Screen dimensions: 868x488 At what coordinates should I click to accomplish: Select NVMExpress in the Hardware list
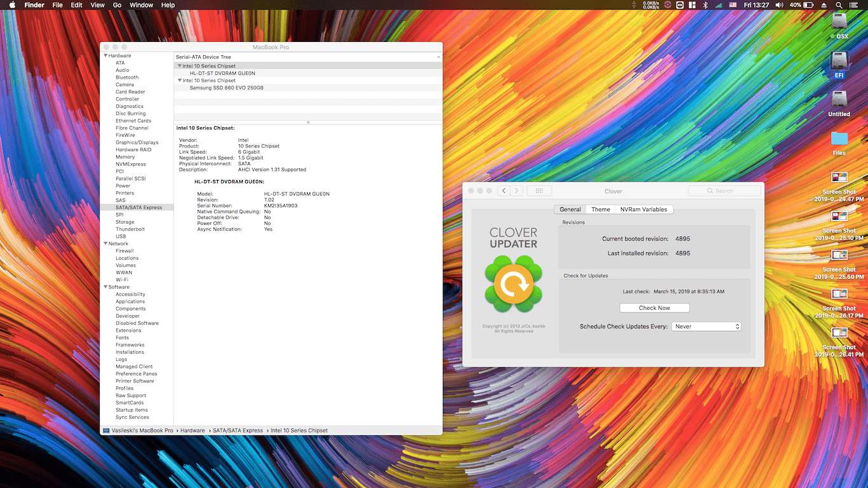(x=130, y=165)
